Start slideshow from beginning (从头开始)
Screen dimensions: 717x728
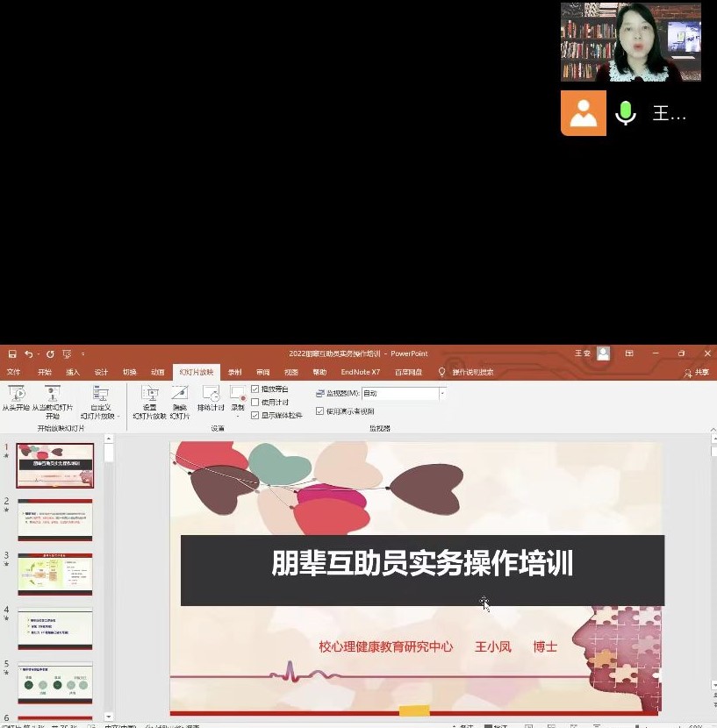pos(16,396)
